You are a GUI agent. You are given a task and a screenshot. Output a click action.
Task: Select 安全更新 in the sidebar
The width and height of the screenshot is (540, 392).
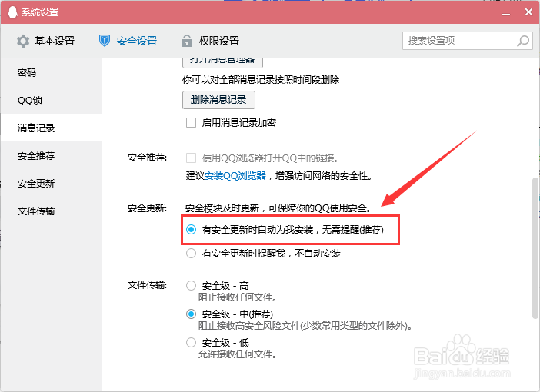[51, 184]
